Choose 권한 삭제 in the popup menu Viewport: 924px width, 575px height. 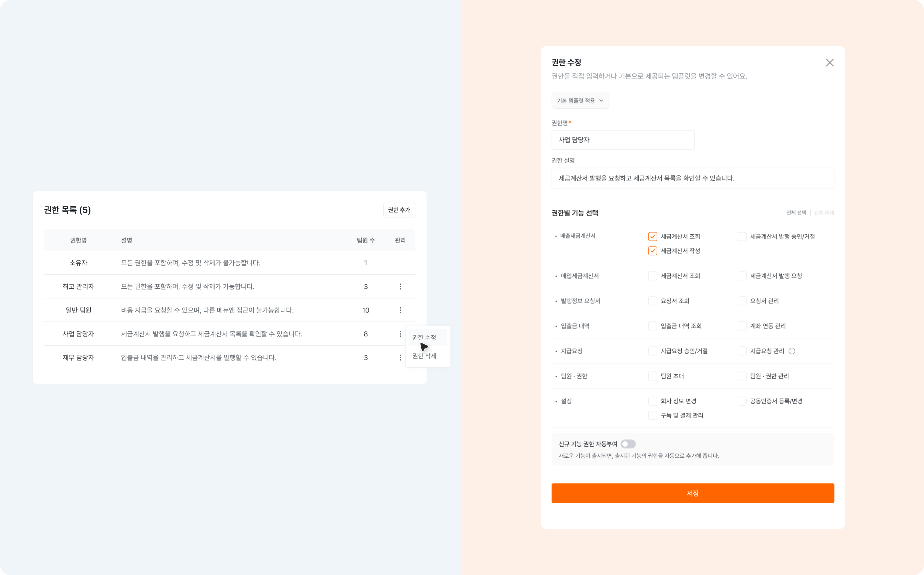[x=424, y=356]
